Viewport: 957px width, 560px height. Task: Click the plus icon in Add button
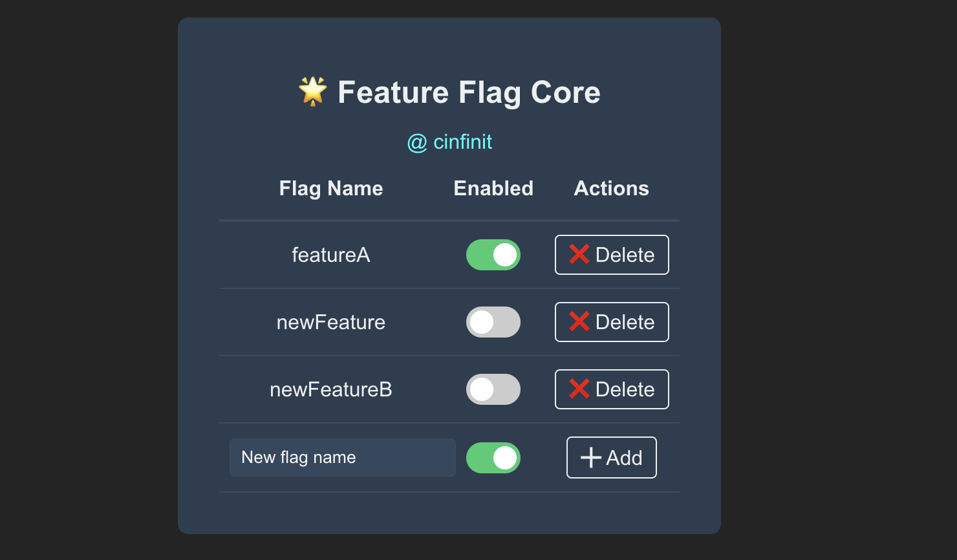click(x=591, y=458)
